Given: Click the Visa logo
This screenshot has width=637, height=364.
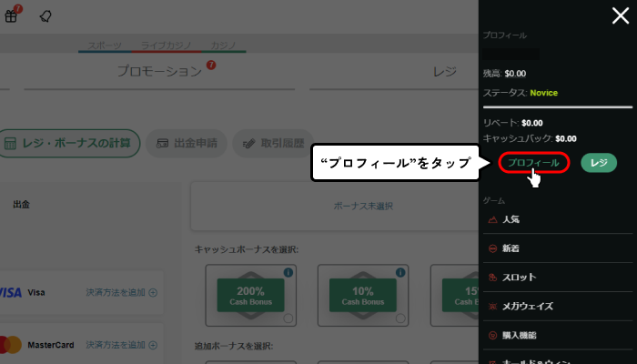Looking at the screenshot, I should (x=11, y=292).
